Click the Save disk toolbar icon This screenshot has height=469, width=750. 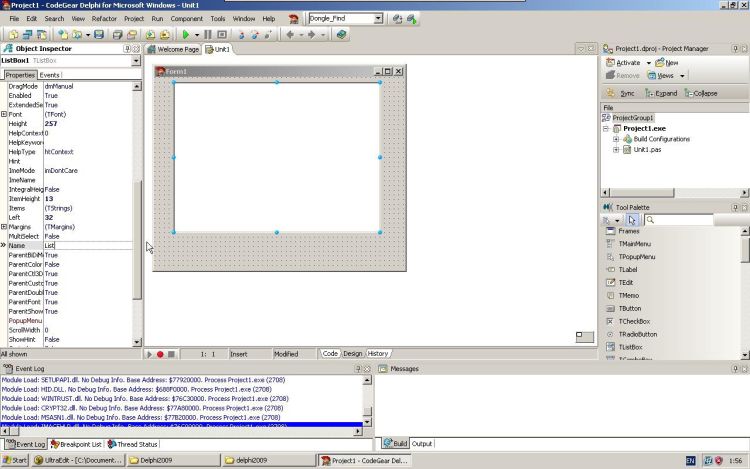point(99,34)
